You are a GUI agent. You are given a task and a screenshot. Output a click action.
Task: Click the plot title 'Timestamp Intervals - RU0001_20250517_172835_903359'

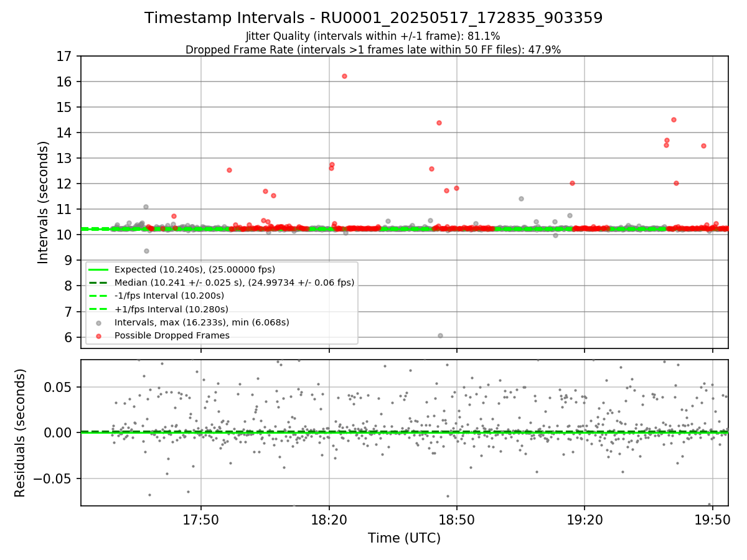[x=374, y=18]
